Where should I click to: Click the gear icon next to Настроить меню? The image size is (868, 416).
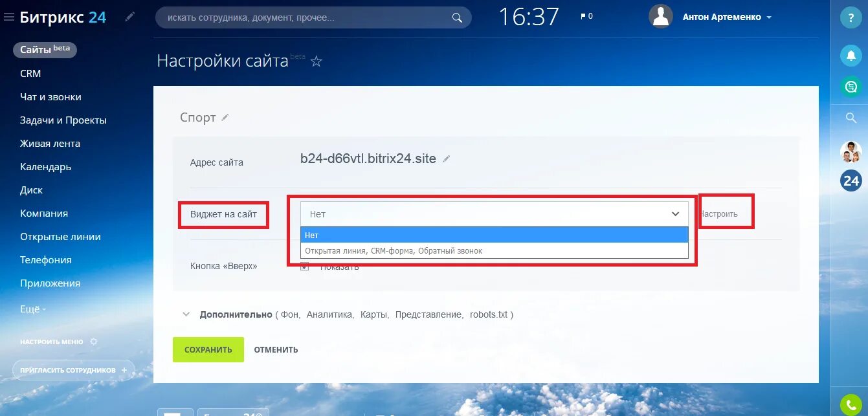coord(94,342)
